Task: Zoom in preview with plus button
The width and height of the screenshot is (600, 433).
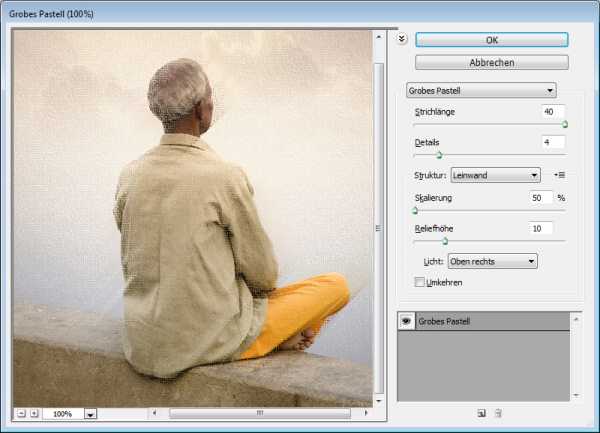Action: coord(34,413)
